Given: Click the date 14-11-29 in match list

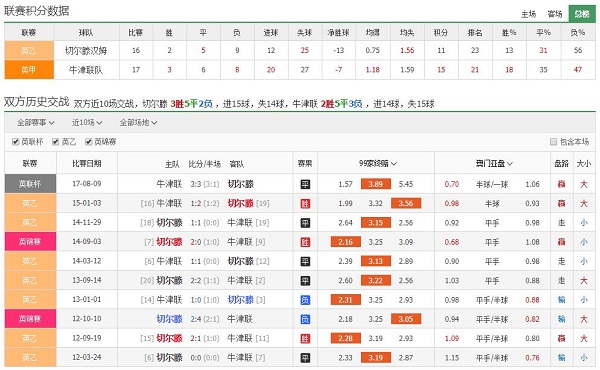Looking at the screenshot, I should click(x=87, y=223).
